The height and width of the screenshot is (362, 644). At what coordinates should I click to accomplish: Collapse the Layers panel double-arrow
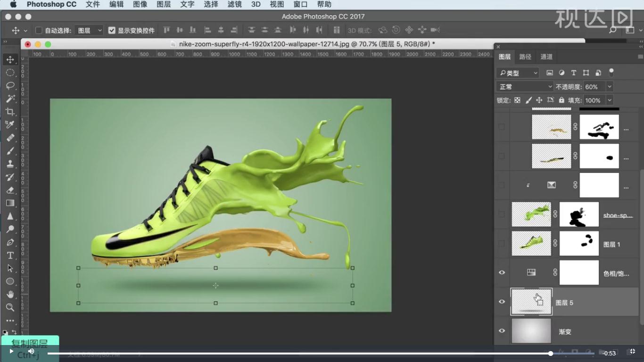(640, 47)
